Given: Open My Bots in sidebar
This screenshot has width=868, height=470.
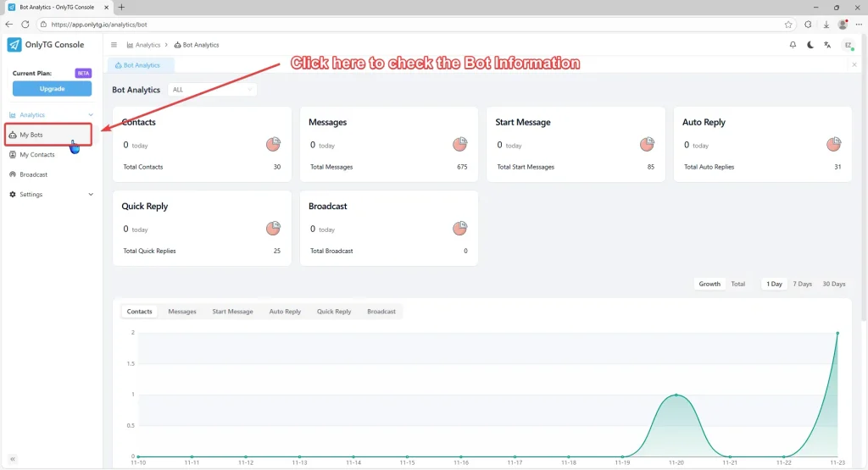Looking at the screenshot, I should (48, 135).
